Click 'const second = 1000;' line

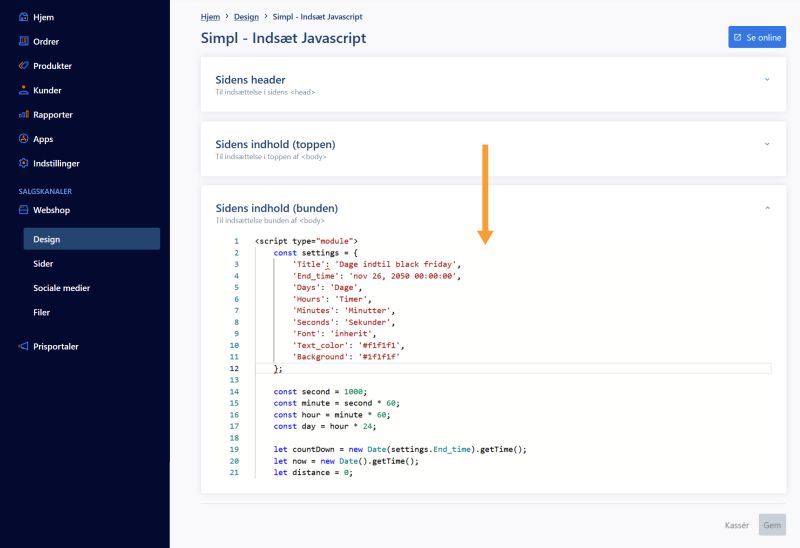point(320,392)
